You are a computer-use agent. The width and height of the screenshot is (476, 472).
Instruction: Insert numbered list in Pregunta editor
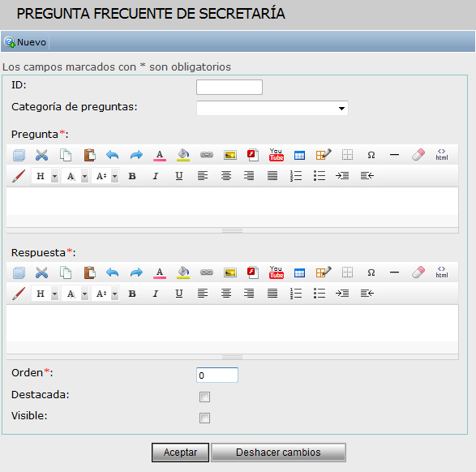(x=296, y=176)
